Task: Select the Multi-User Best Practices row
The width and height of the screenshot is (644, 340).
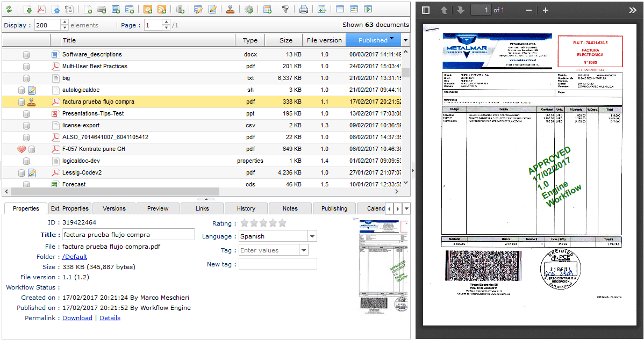Action: click(x=202, y=66)
